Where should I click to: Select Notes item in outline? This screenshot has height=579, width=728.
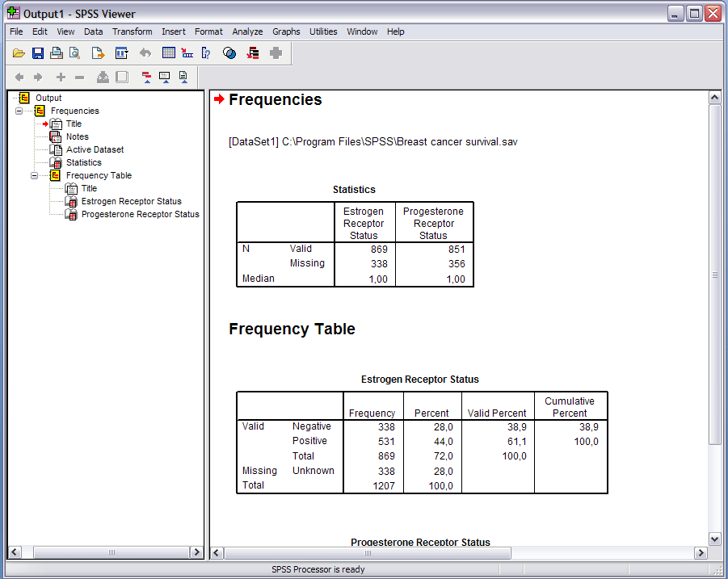pos(77,136)
